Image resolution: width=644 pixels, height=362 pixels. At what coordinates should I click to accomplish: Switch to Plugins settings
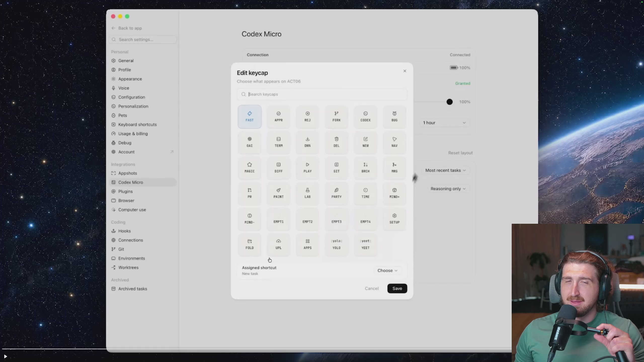point(143,191)
